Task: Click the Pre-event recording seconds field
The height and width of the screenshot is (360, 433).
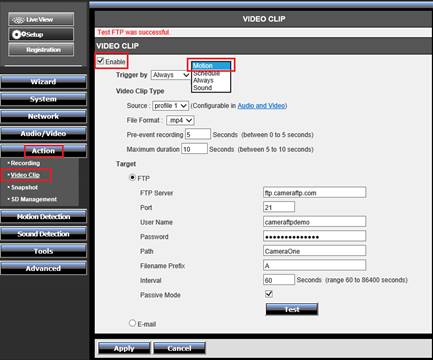Action: coord(198,134)
